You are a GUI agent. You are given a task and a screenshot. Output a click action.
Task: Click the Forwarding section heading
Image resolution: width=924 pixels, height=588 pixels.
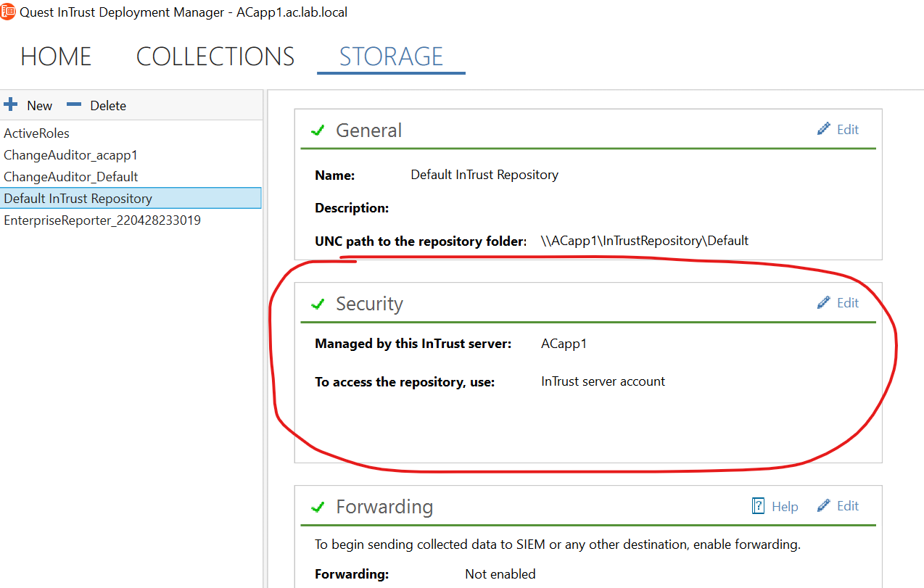[384, 507]
